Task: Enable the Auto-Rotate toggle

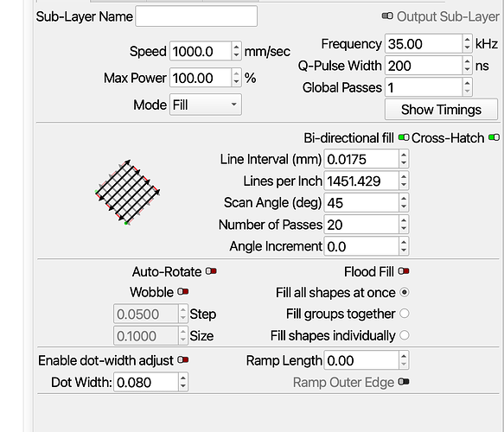Action: (211, 271)
